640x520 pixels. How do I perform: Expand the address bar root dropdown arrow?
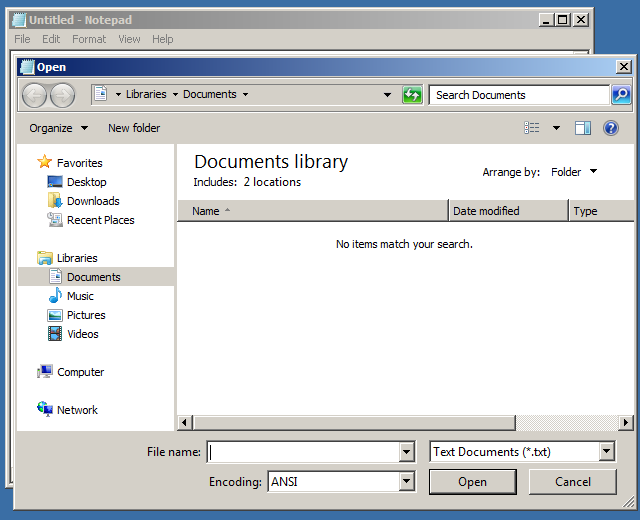point(118,95)
